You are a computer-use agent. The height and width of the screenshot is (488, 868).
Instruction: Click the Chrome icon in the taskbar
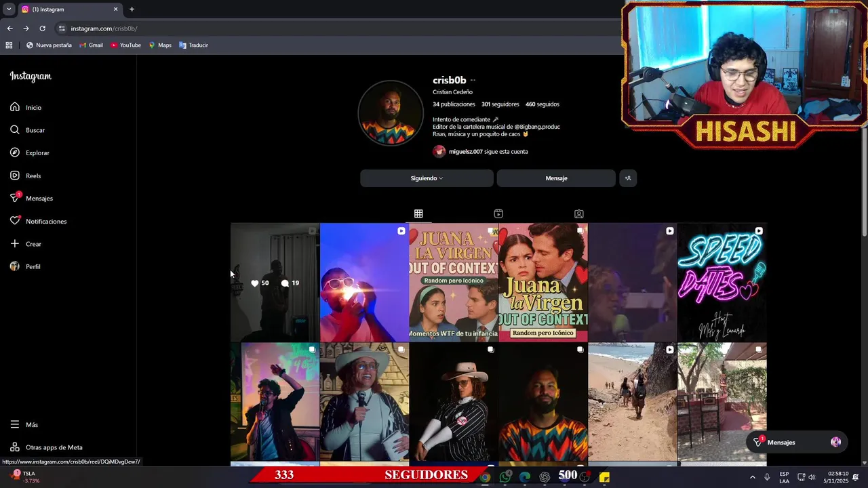(x=485, y=477)
